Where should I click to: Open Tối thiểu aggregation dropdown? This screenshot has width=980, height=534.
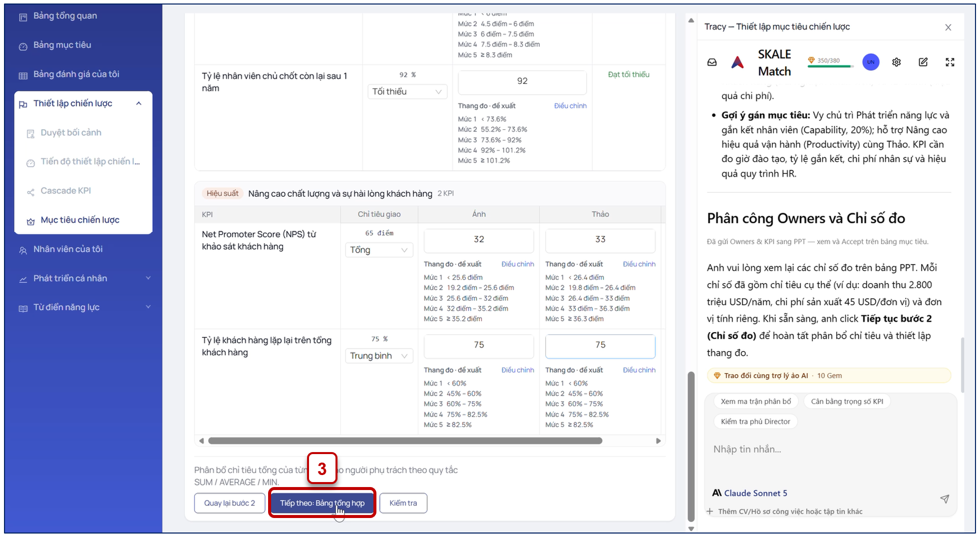(x=407, y=92)
